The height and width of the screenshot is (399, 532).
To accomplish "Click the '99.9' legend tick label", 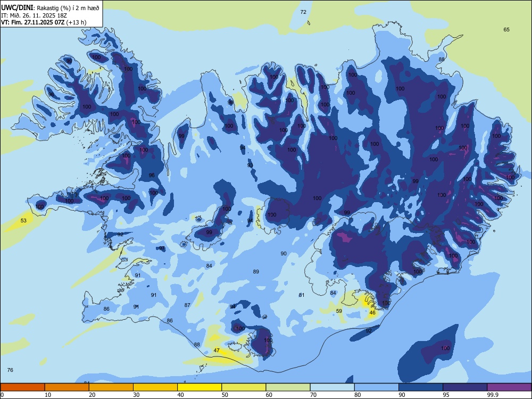I will (493, 395).
